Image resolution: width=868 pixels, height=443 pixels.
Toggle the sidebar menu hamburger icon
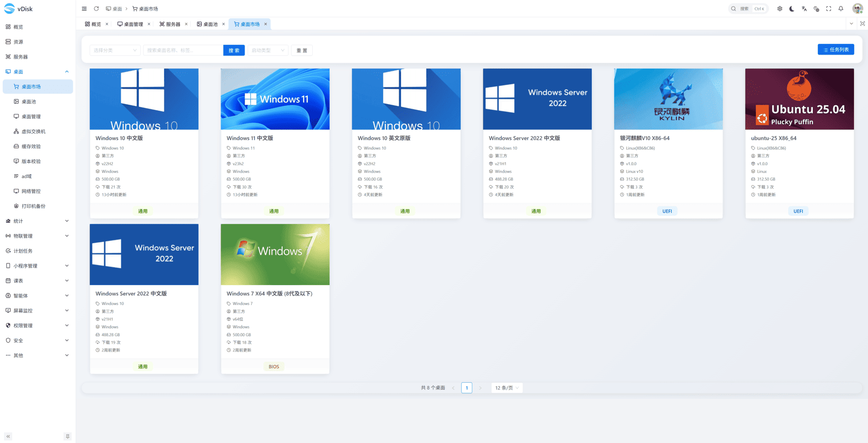coord(84,9)
